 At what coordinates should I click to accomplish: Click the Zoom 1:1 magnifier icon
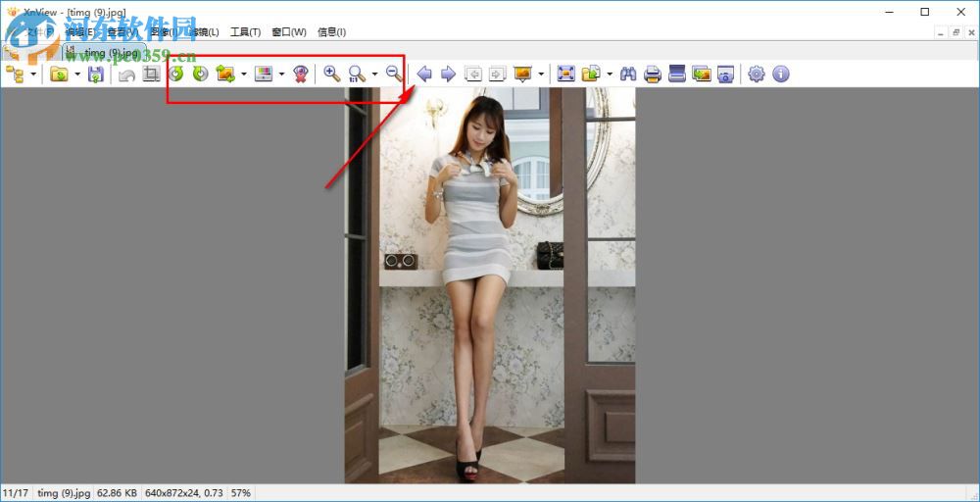coord(357,75)
